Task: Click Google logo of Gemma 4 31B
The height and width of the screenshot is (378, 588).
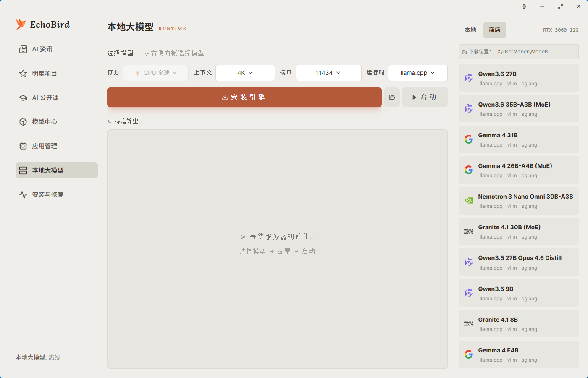Action: tap(469, 139)
